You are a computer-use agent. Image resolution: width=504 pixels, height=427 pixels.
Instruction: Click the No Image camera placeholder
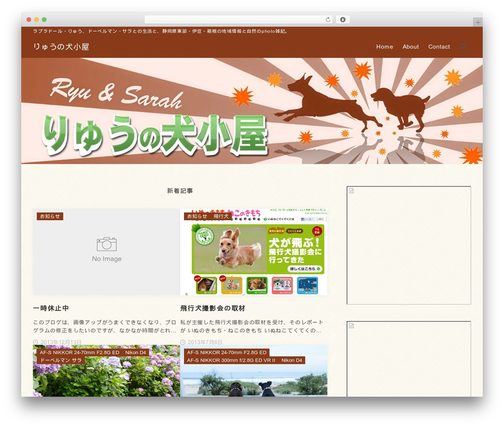pyautogui.click(x=107, y=252)
